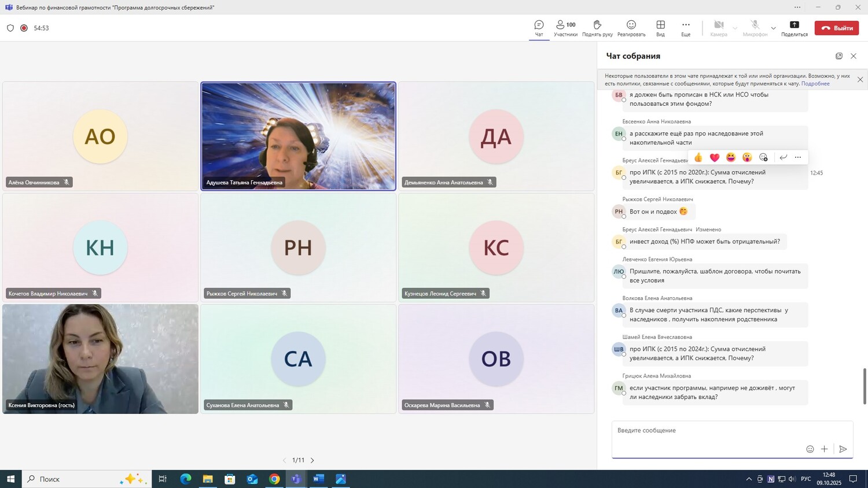Viewport: 868px width, 488px height.
Task: React with thumbs up on message
Action: coord(698,157)
